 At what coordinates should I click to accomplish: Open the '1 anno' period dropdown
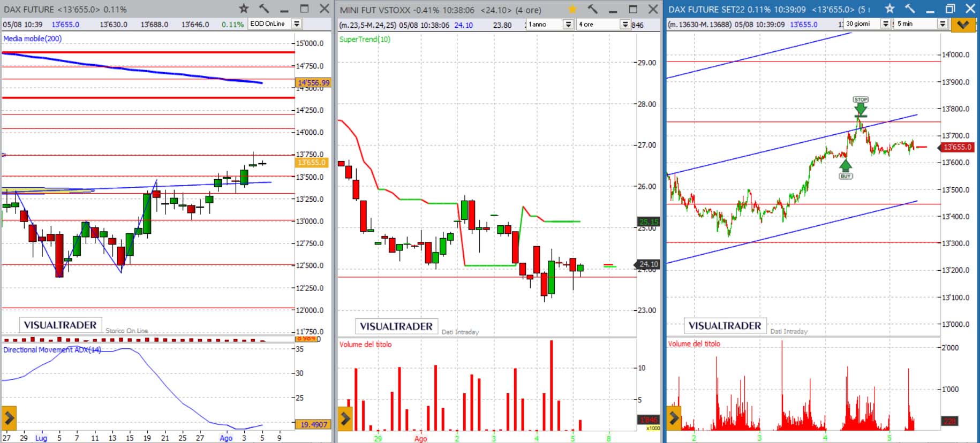(568, 24)
